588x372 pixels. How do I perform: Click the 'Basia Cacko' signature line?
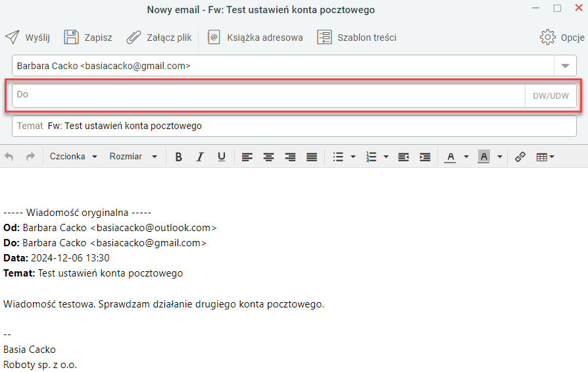coord(30,350)
